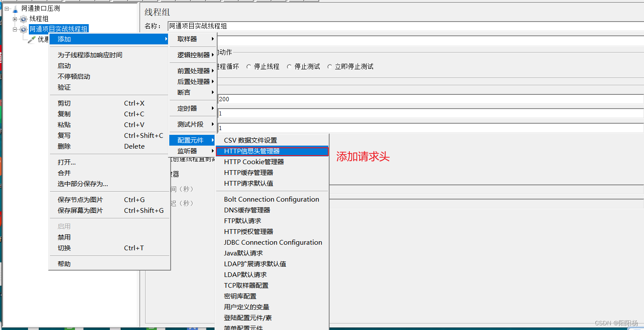Click the thread count field showing 200

coord(430,99)
